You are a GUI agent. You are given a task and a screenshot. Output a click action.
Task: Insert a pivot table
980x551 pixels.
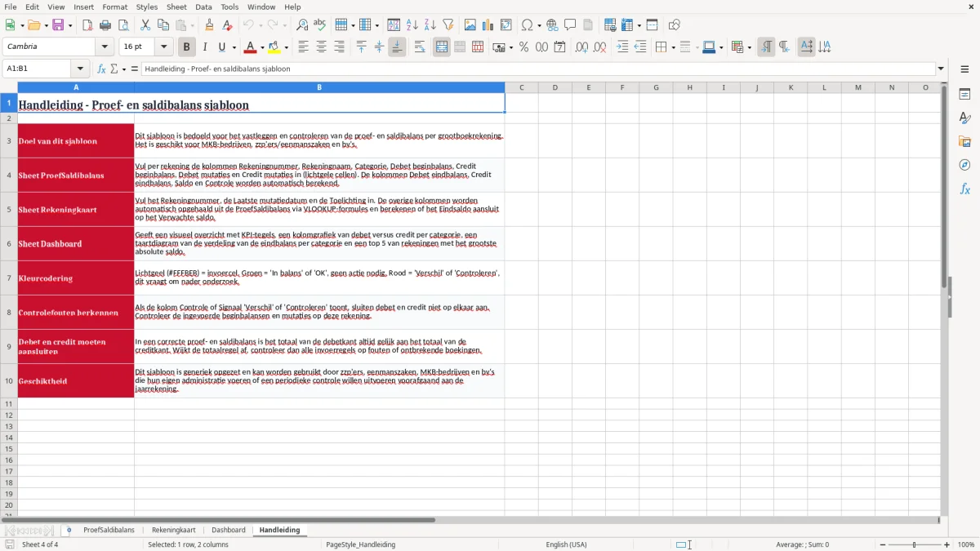click(506, 25)
